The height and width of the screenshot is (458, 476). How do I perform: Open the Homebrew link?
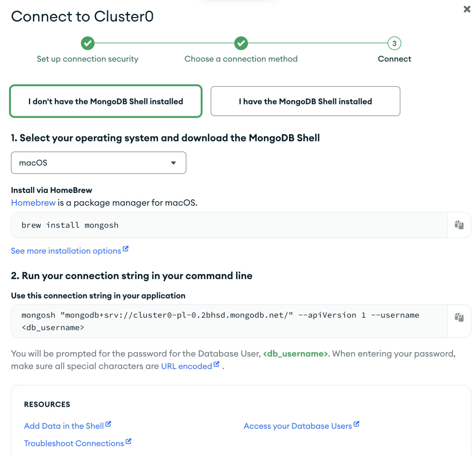point(33,203)
